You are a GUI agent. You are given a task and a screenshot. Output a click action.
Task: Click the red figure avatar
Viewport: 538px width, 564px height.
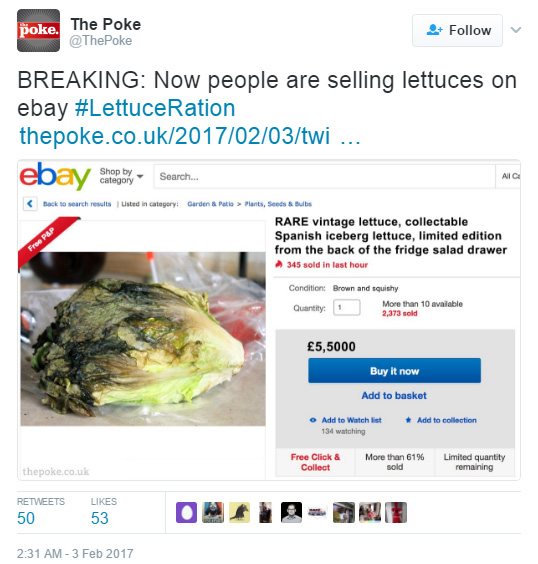tap(396, 512)
